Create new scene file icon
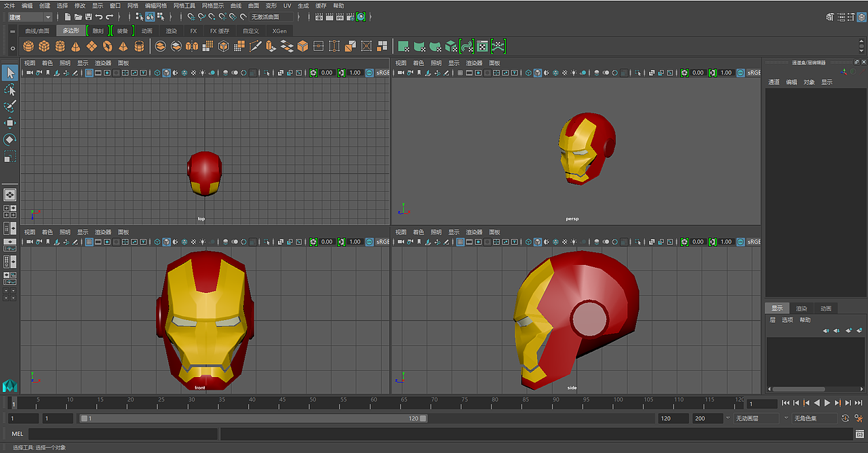 pyautogui.click(x=68, y=16)
